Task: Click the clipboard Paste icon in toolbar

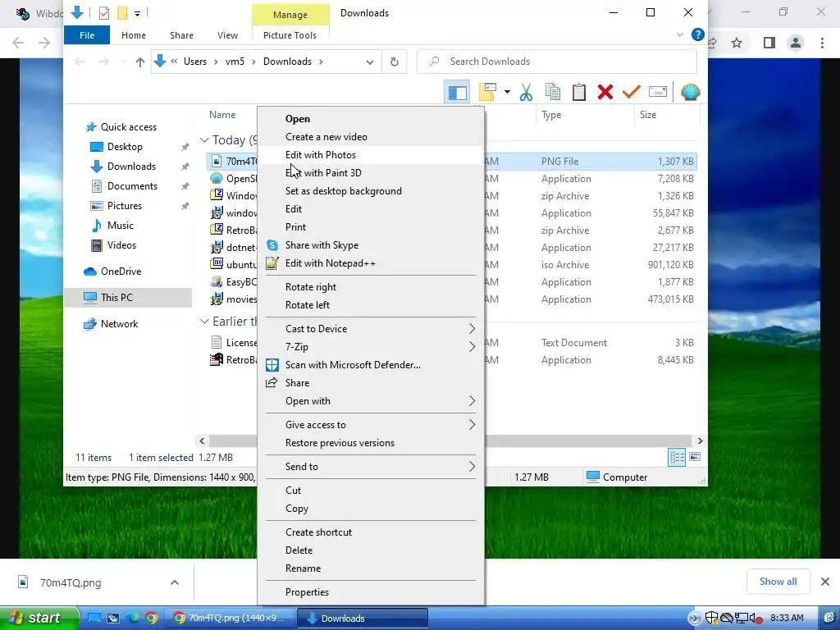Action: (x=578, y=92)
